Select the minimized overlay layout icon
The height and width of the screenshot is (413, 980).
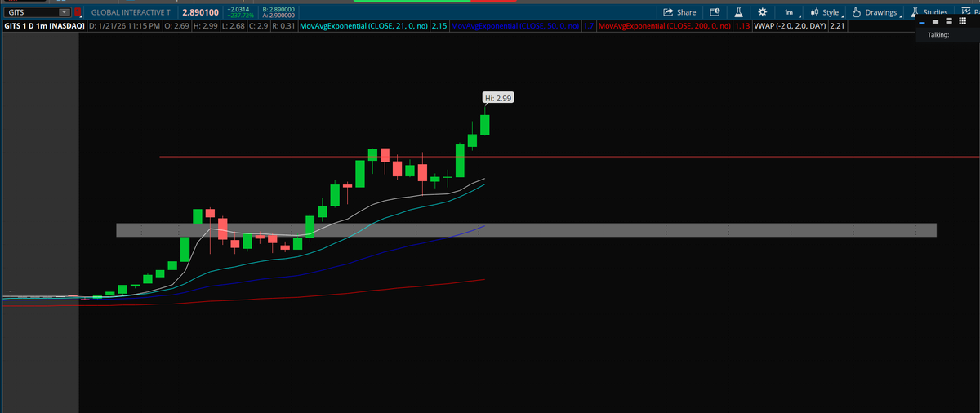click(x=921, y=22)
